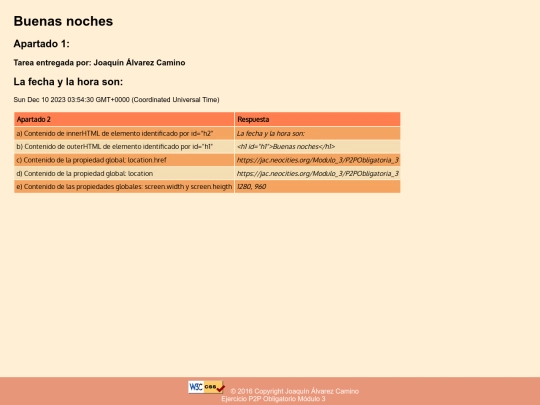Screen dimensions: 540x405
Task: Select the 'e) ... screen.width y screen.heigth' cell
Action: (x=124, y=187)
